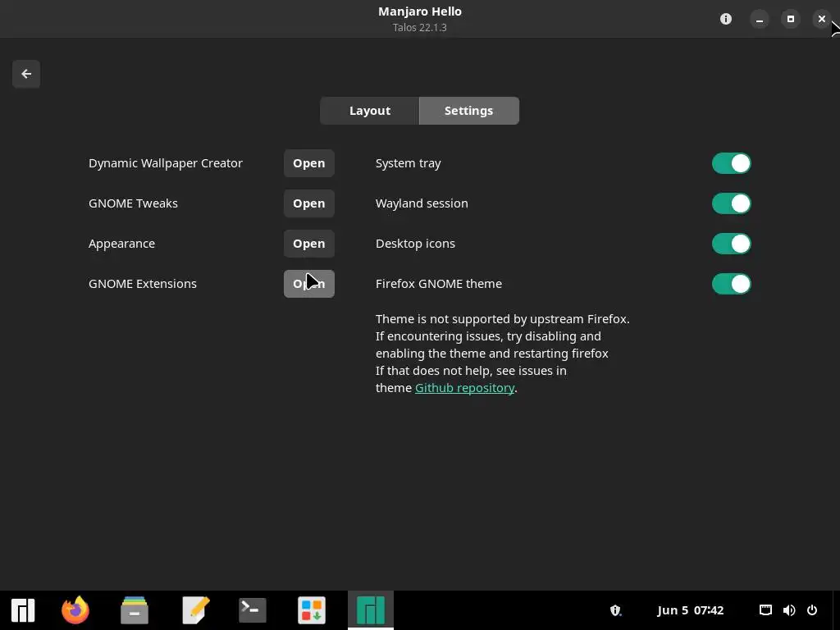
Task: Open the About info icon in the title bar
Action: 726,20
